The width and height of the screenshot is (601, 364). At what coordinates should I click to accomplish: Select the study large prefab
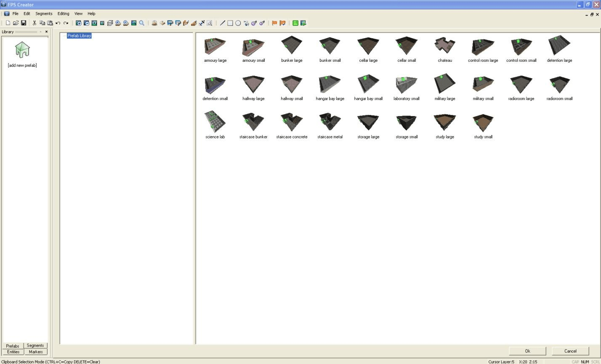(445, 126)
